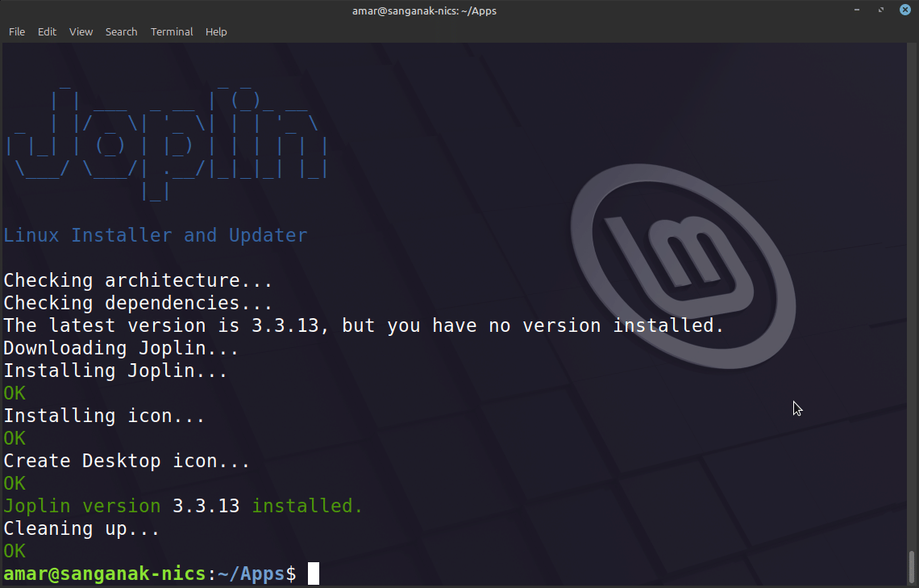Image resolution: width=919 pixels, height=588 pixels.
Task: Click 'Joplin version 3.3.13 installed.' line
Action: click(184, 506)
